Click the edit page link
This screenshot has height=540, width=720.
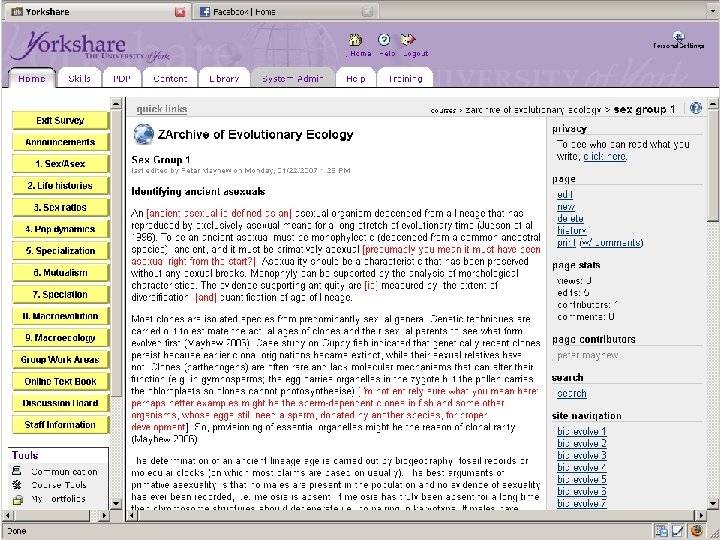pos(564,195)
